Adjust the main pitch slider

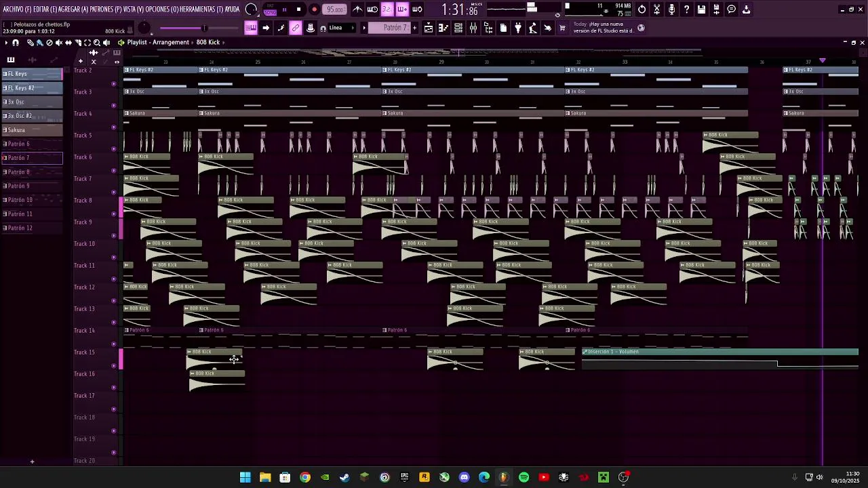point(199,28)
